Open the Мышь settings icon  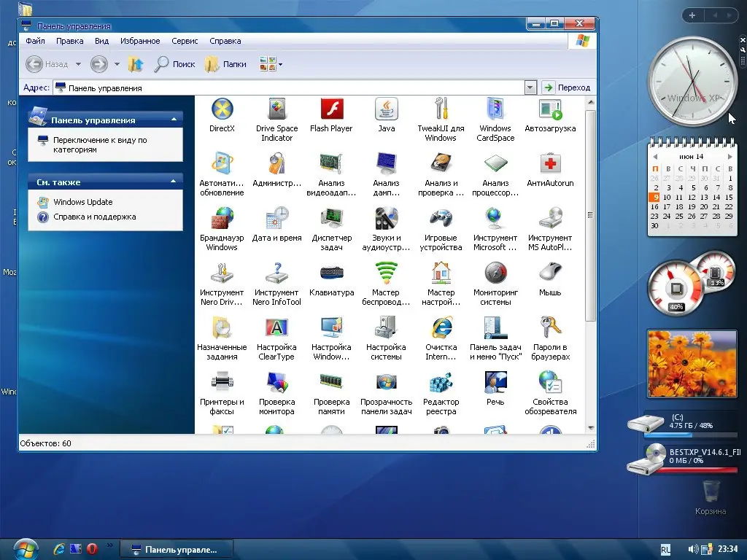(x=550, y=279)
